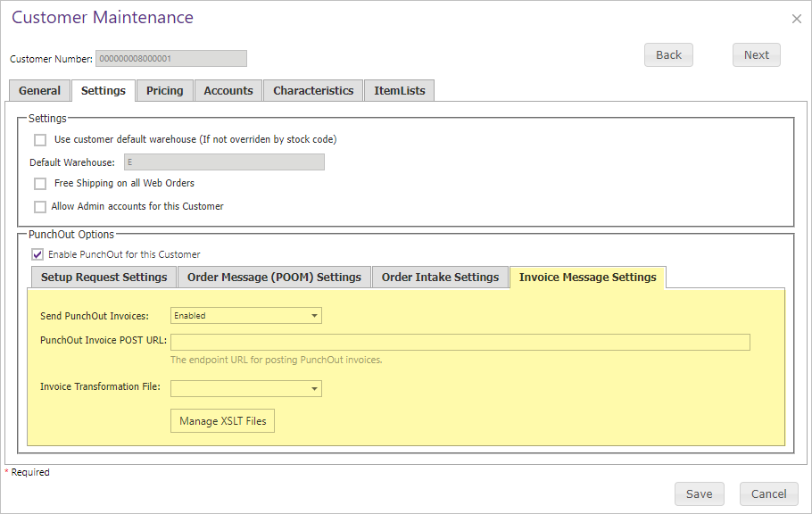Show Setup Request Settings tab
This screenshot has height=514, width=812.
click(104, 278)
